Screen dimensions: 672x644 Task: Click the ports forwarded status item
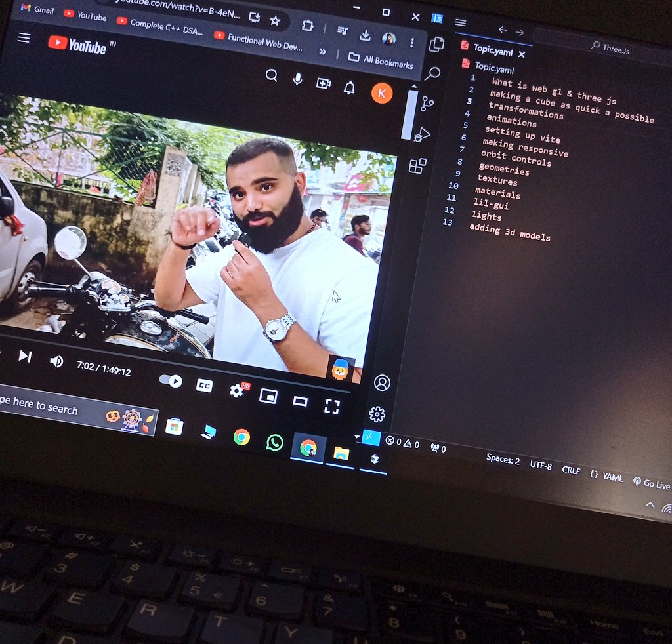(x=438, y=449)
